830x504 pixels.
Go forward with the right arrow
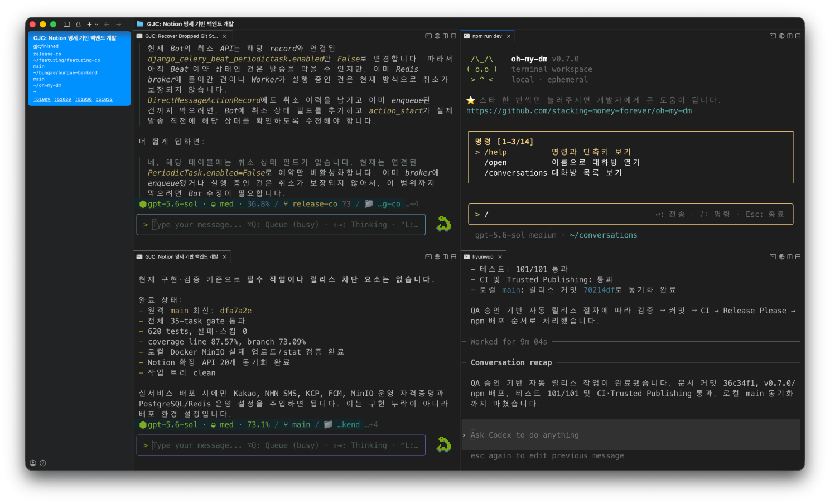pyautogui.click(x=118, y=25)
